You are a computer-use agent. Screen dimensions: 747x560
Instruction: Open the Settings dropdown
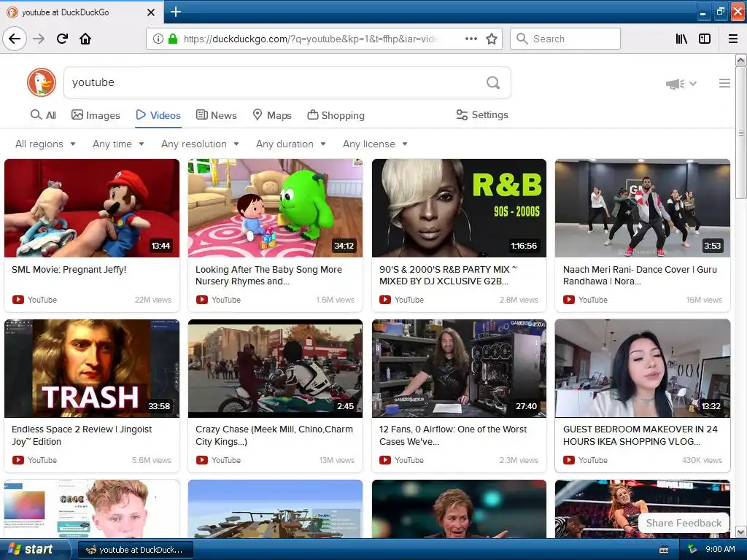click(x=482, y=114)
